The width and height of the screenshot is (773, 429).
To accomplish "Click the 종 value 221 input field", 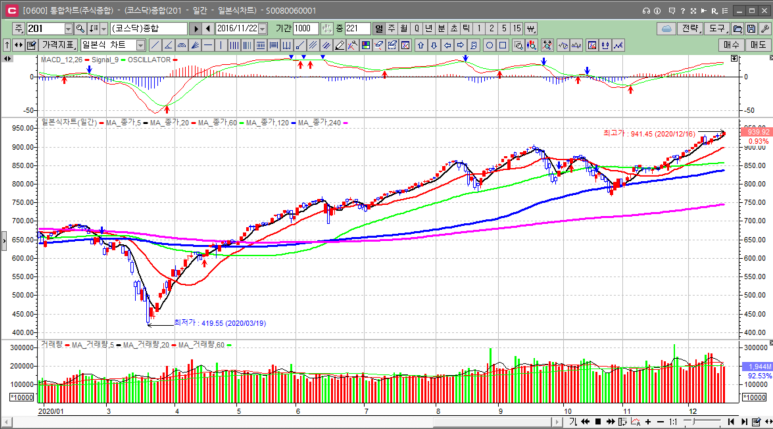I will click(357, 29).
